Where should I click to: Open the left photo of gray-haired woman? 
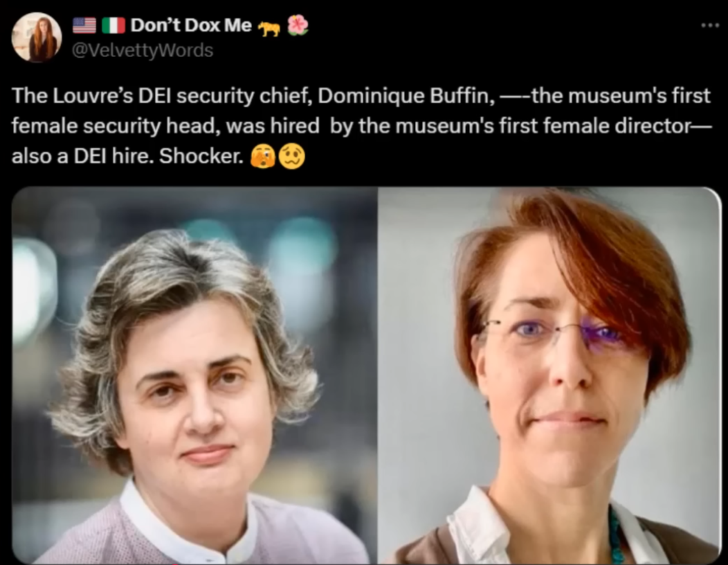coord(194,375)
